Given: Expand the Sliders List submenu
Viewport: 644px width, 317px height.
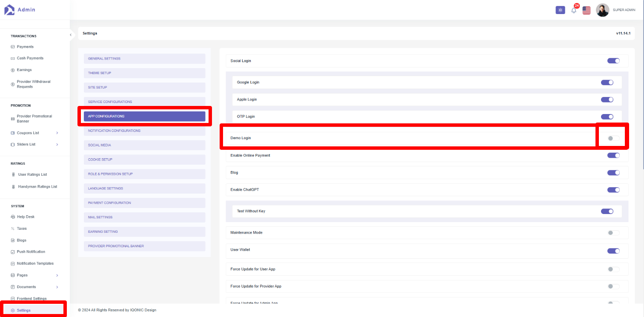Looking at the screenshot, I should point(57,144).
